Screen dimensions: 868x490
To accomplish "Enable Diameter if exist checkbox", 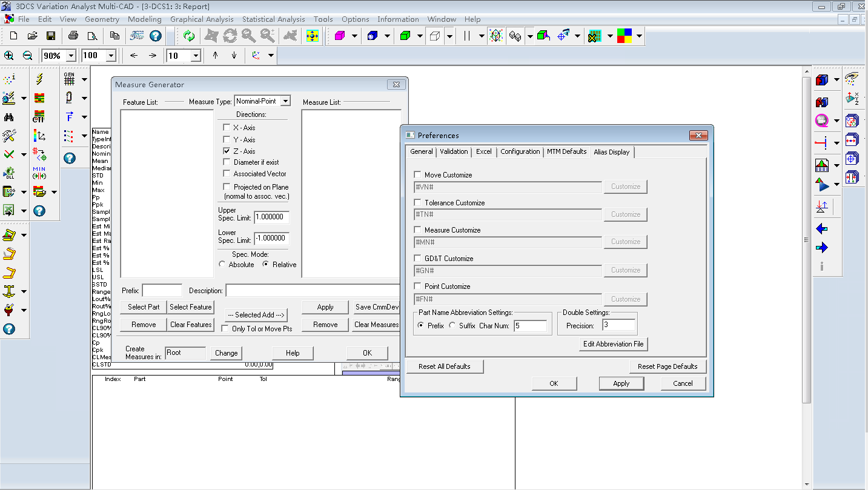I will click(227, 162).
